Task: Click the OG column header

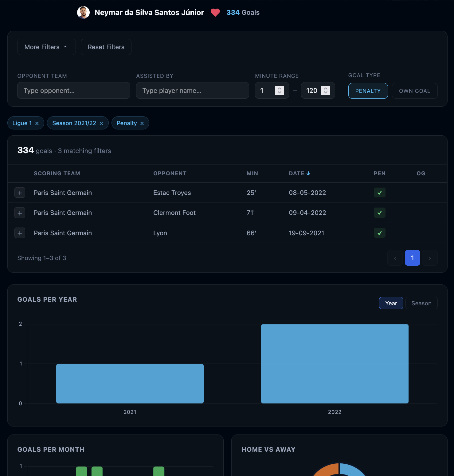Action: click(x=421, y=173)
